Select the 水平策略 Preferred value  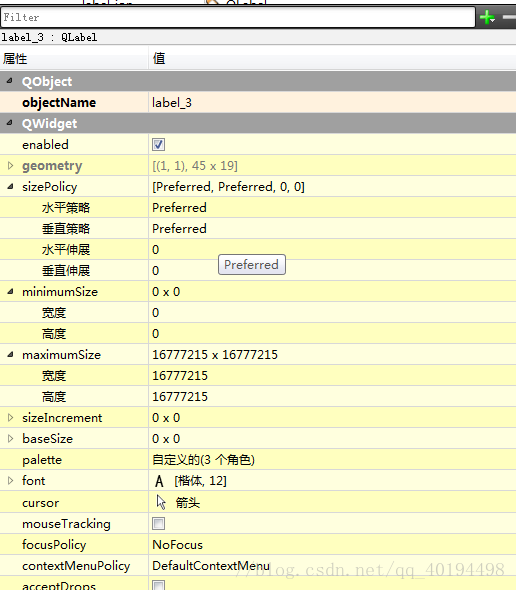(x=179, y=208)
